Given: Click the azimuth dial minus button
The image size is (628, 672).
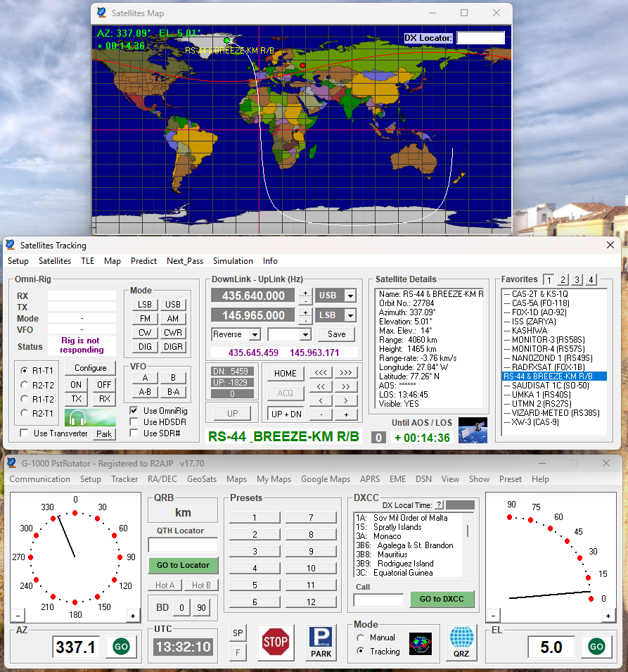Looking at the screenshot, I should click(18, 616).
